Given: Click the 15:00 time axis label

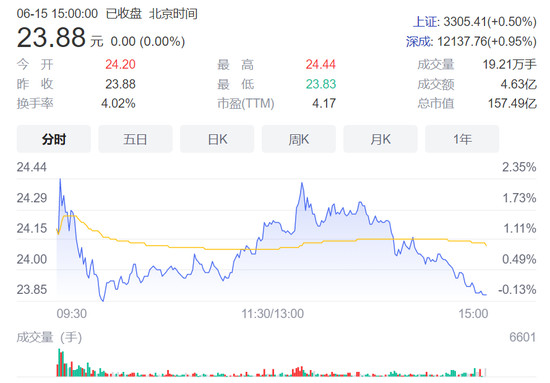Looking at the screenshot, I should (x=473, y=313).
